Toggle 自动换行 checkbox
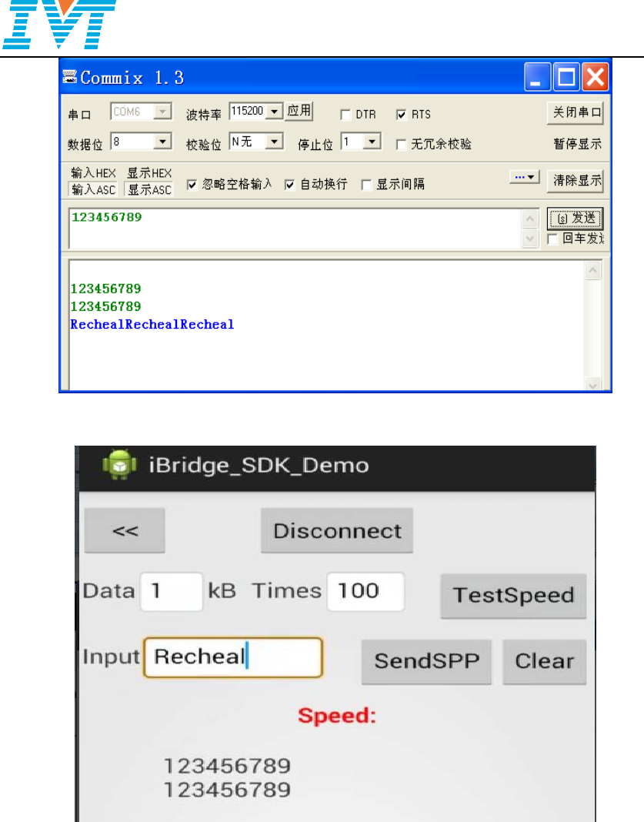Viewport: 644px width, 822px height. point(290,185)
